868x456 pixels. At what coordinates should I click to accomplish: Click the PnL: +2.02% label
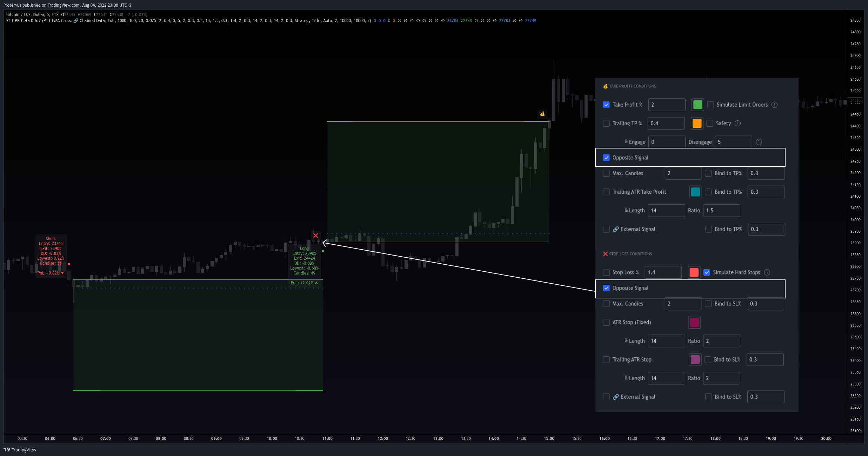point(304,283)
